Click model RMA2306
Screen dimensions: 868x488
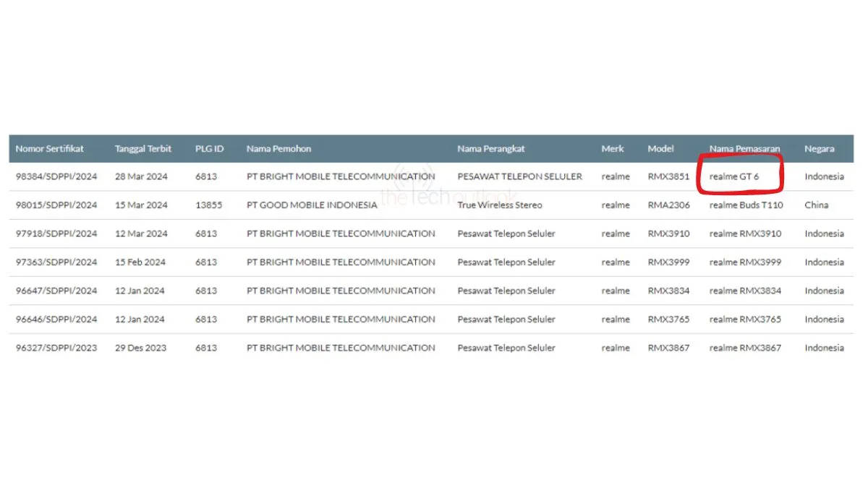pos(669,205)
